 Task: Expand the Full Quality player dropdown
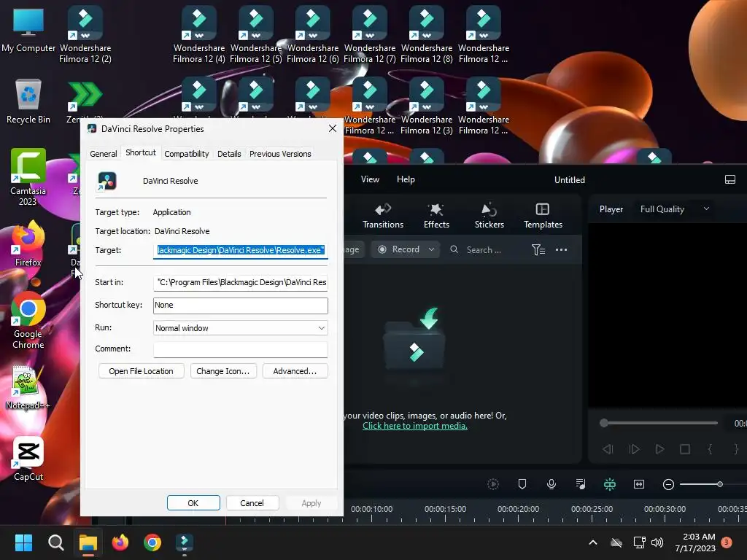click(x=706, y=209)
